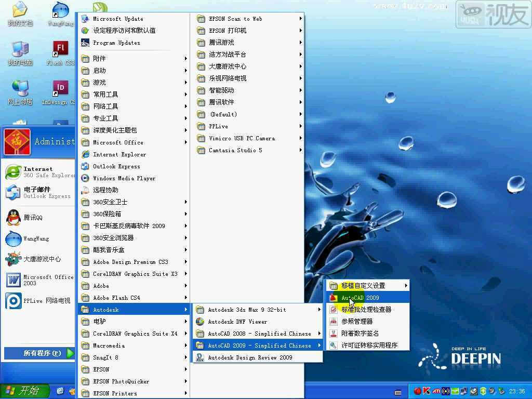
Task: Open Vimicro USB PC Camera folder
Action: pos(249,138)
